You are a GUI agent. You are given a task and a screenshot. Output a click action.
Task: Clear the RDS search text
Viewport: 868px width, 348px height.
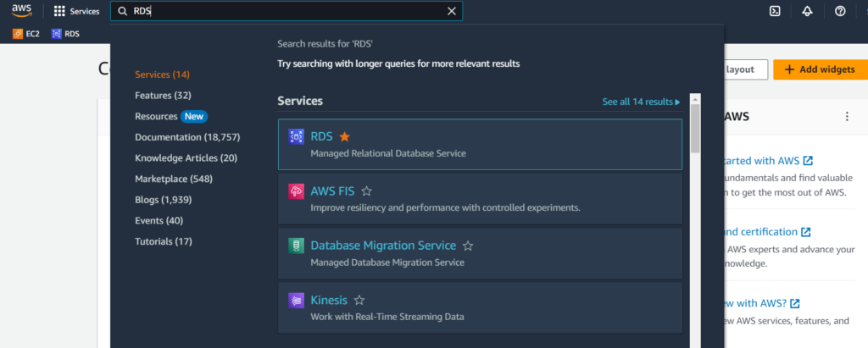452,11
